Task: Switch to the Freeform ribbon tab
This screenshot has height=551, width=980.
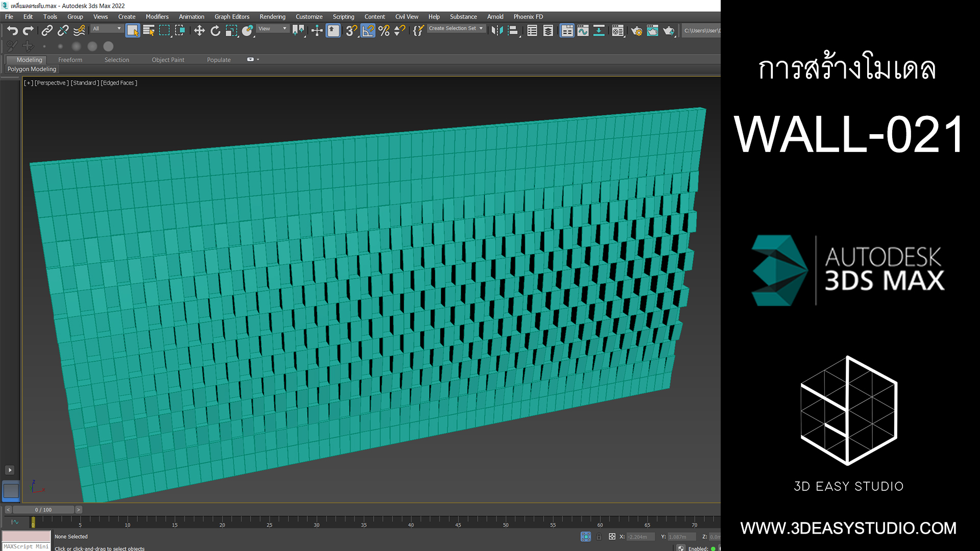Action: (x=70, y=60)
